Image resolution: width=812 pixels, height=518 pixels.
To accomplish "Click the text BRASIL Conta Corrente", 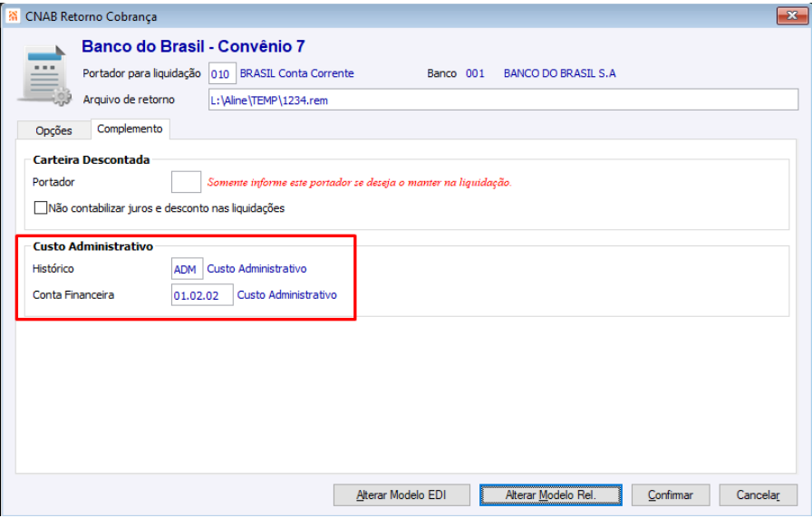I will tap(296, 73).
